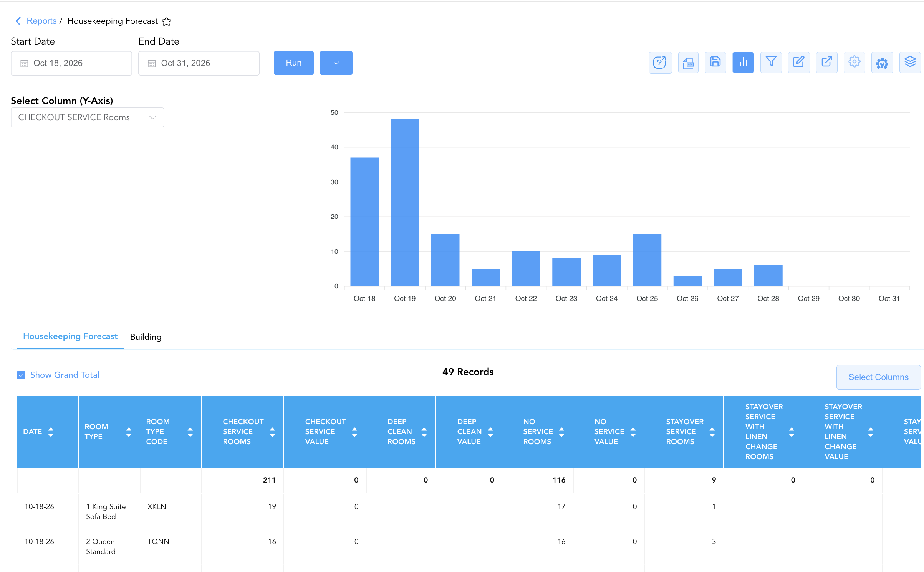This screenshot has width=924, height=572.
Task: Sort the DEEP CLEAN ROOMS column
Action: tap(424, 432)
